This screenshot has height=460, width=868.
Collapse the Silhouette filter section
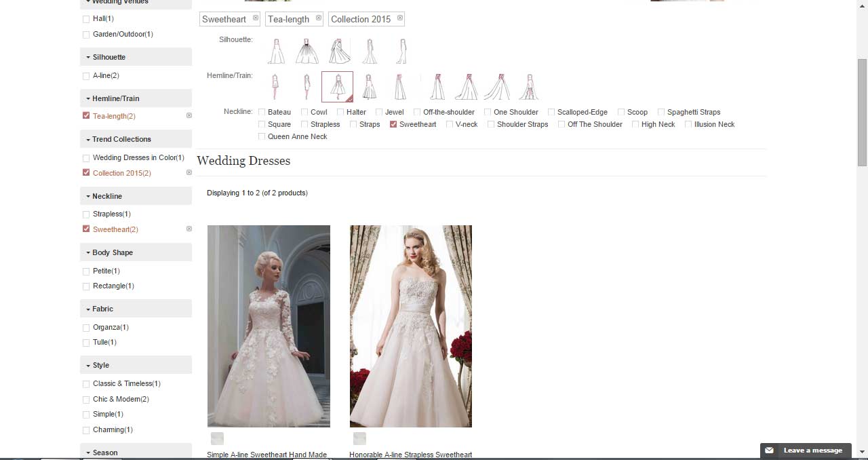click(x=108, y=57)
